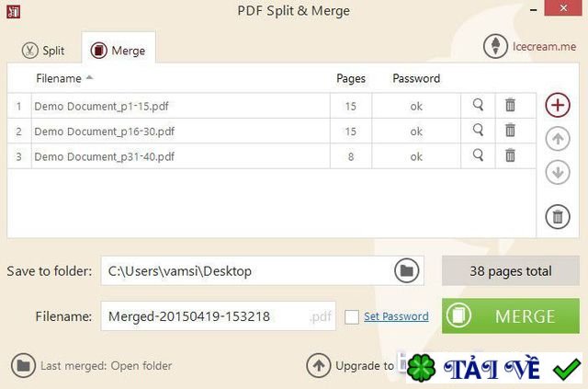Click the Icecream cone logo icon

(x=495, y=47)
